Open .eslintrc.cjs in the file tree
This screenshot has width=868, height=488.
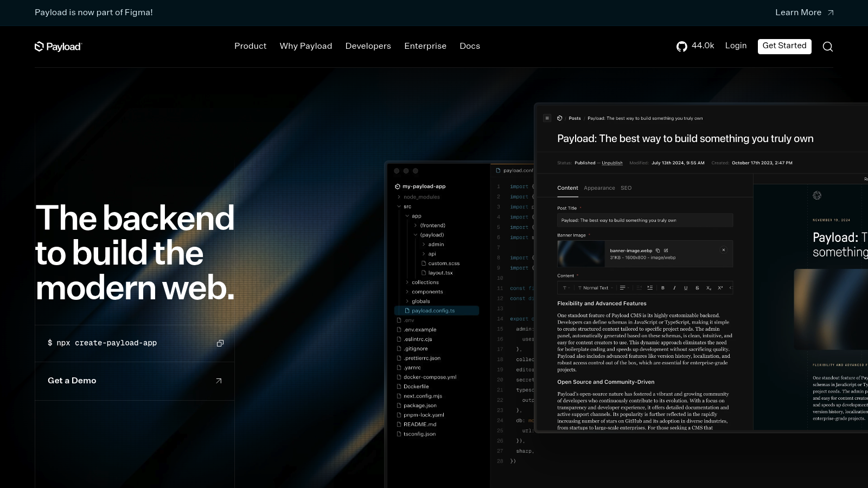[414, 339]
